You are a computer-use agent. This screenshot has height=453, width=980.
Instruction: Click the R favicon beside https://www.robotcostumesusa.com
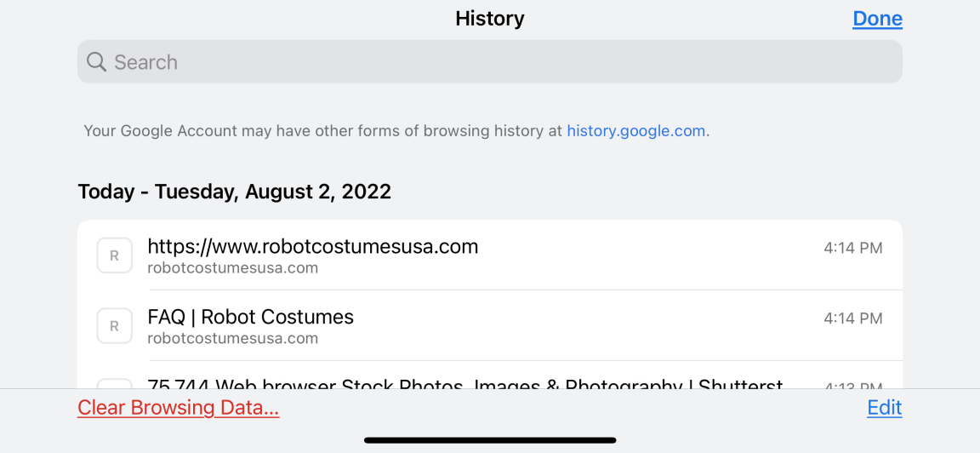pyautogui.click(x=114, y=255)
